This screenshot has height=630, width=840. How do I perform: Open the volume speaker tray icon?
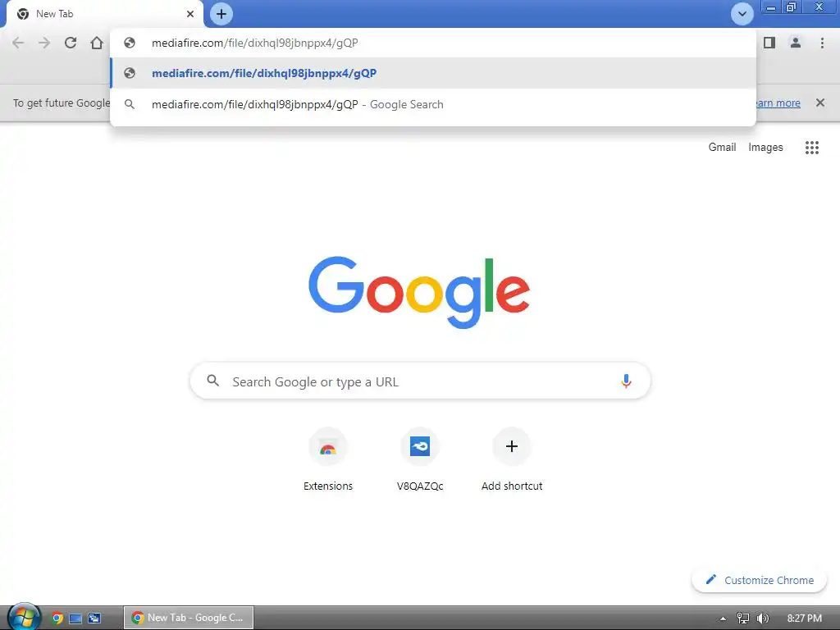click(x=763, y=619)
